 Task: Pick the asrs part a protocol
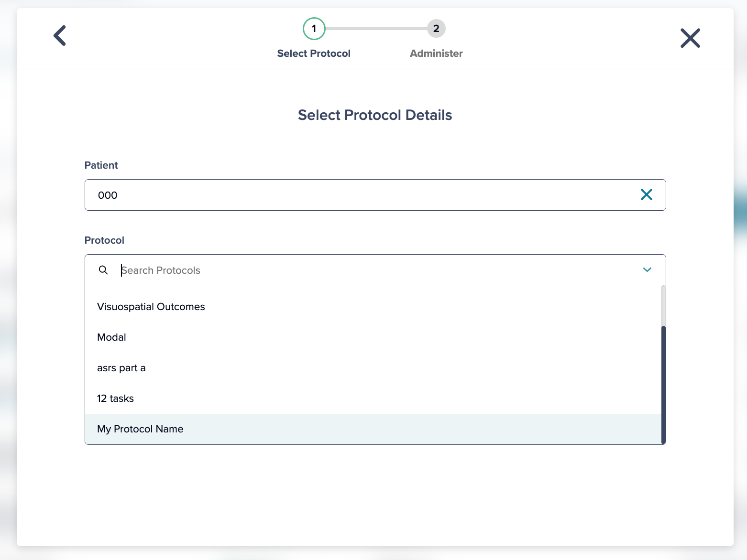pos(121,367)
